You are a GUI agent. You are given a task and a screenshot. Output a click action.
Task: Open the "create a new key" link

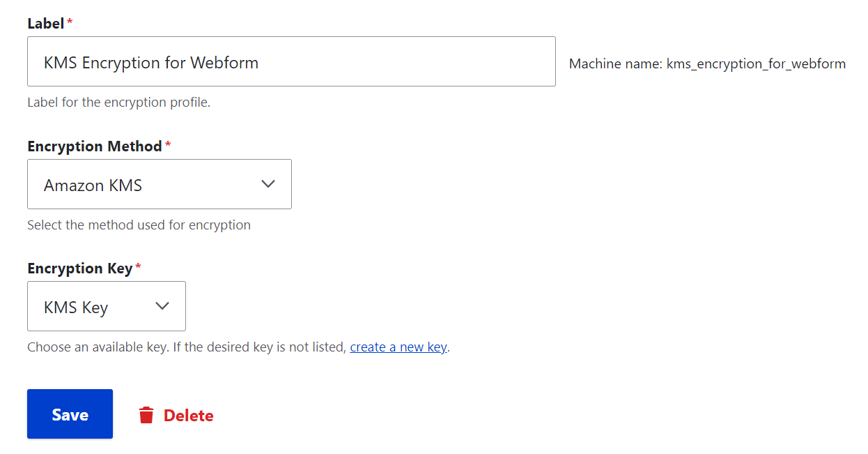[x=398, y=347]
